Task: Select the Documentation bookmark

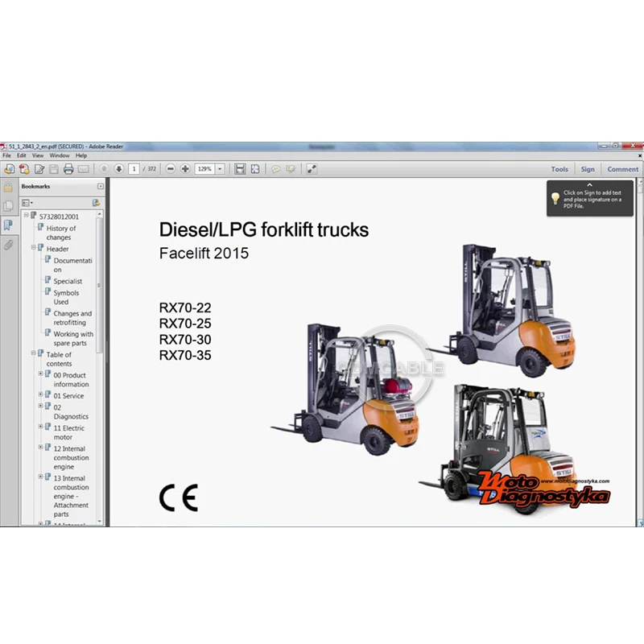Action: [x=72, y=266]
